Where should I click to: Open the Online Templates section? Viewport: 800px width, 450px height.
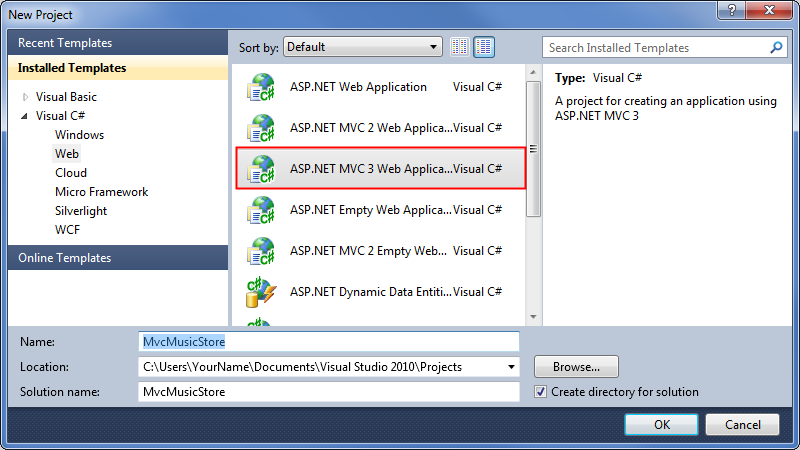[65, 258]
